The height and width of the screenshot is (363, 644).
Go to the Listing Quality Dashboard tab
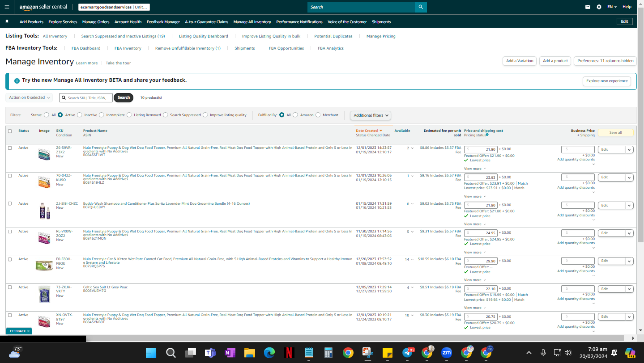(204, 36)
